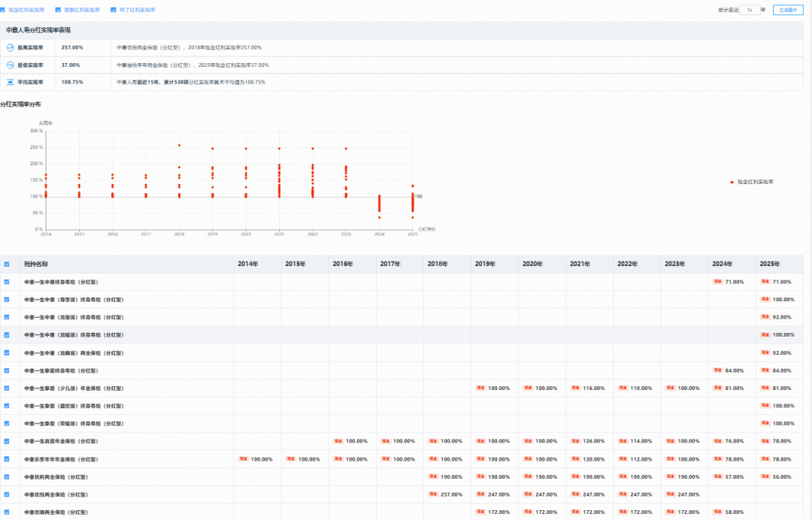Image resolution: width=812 pixels, height=520 pixels.
Task: Click 116.00% in the 2021年 column
Action: pyautogui.click(x=593, y=388)
